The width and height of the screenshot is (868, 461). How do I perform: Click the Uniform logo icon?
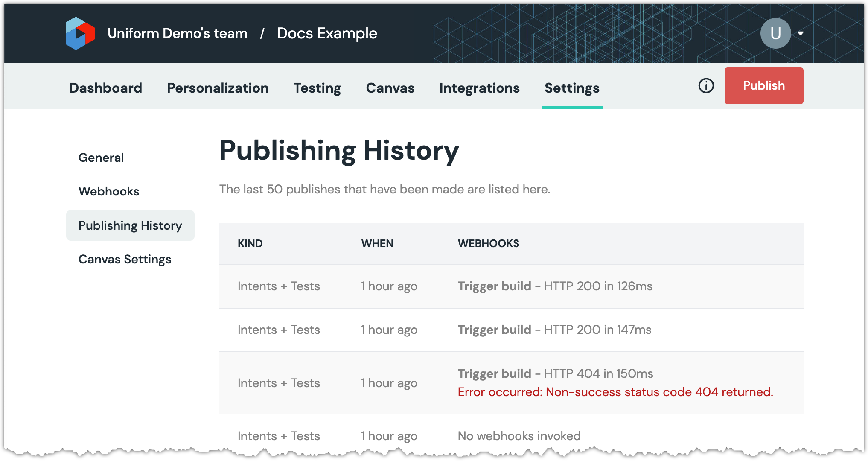click(x=80, y=33)
